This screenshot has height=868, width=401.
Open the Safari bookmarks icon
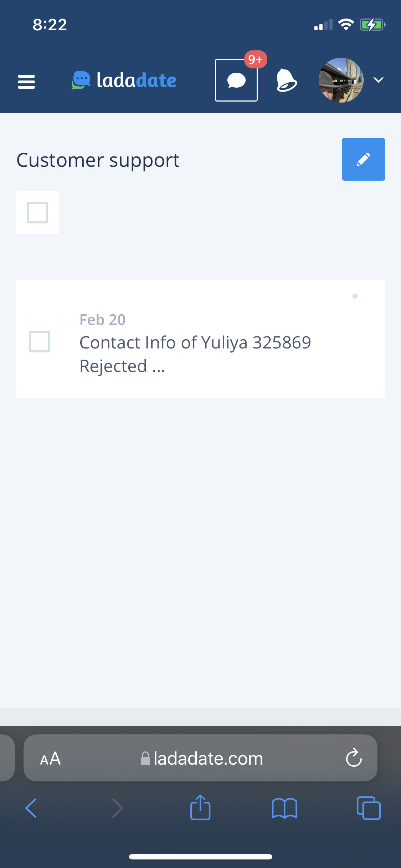284,808
